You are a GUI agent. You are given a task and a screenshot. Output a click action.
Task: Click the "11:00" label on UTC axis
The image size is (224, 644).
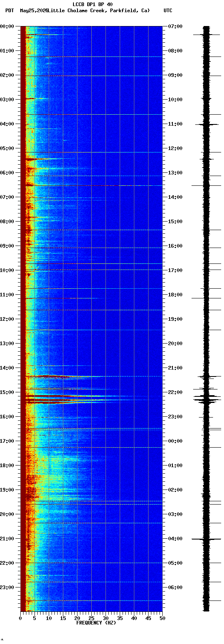point(175,124)
